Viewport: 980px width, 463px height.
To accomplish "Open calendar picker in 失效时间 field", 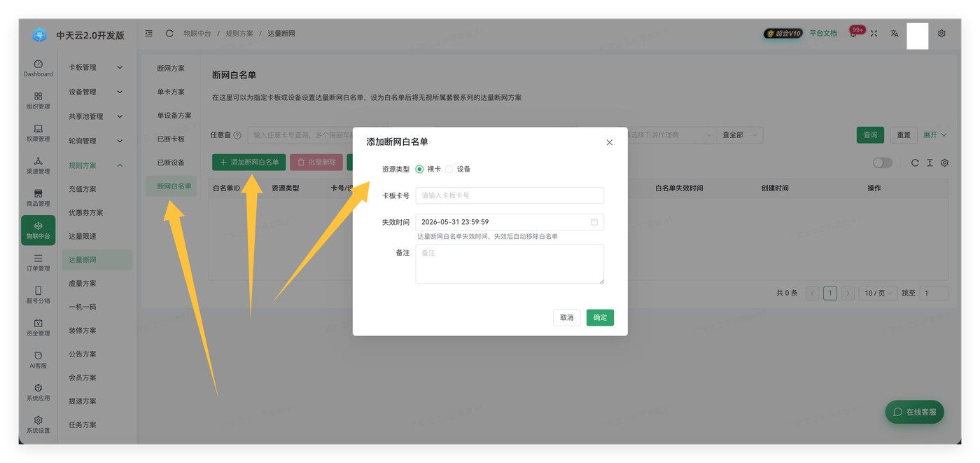I will coord(594,222).
